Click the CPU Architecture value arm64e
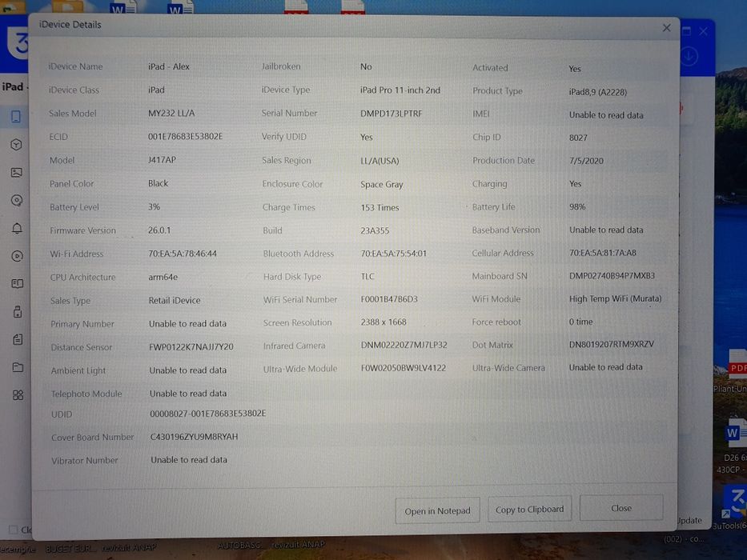This screenshot has height=560, width=747. point(163,277)
